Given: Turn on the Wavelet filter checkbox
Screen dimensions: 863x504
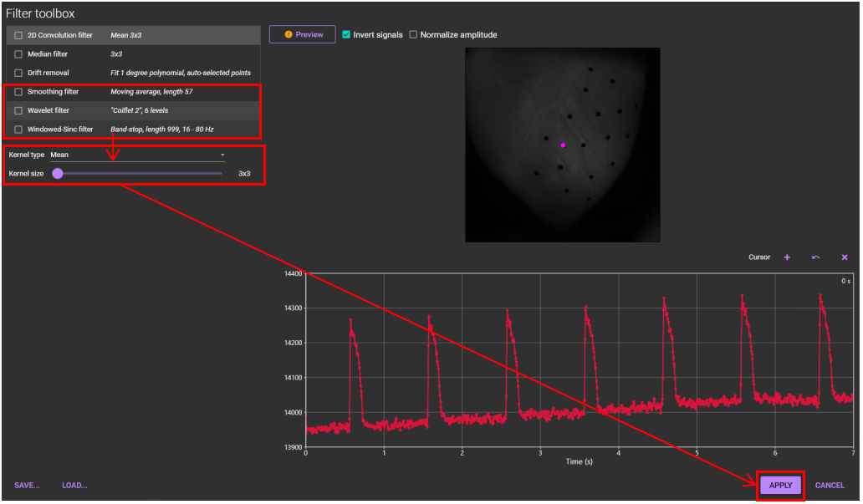Looking at the screenshot, I should [x=18, y=110].
